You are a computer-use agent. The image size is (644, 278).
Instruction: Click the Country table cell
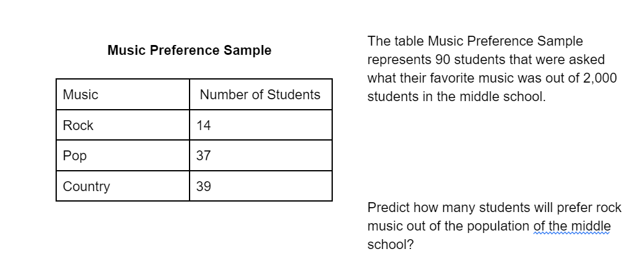coord(123,186)
